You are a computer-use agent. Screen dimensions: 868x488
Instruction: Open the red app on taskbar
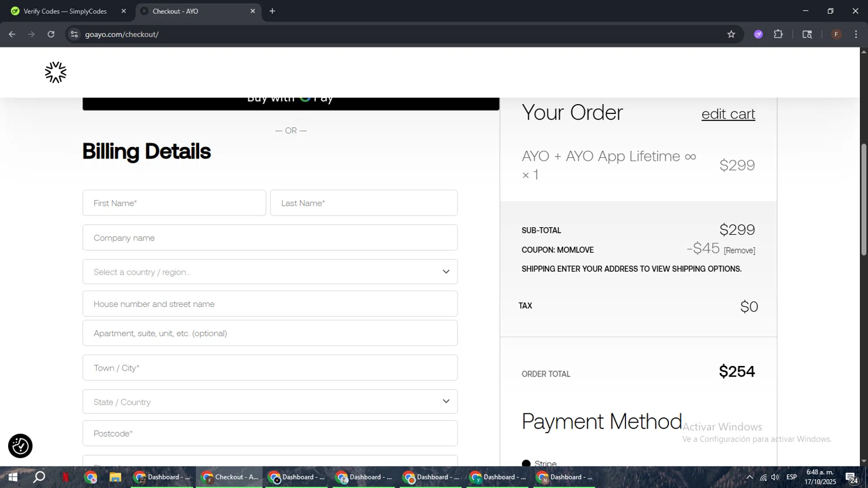65,477
